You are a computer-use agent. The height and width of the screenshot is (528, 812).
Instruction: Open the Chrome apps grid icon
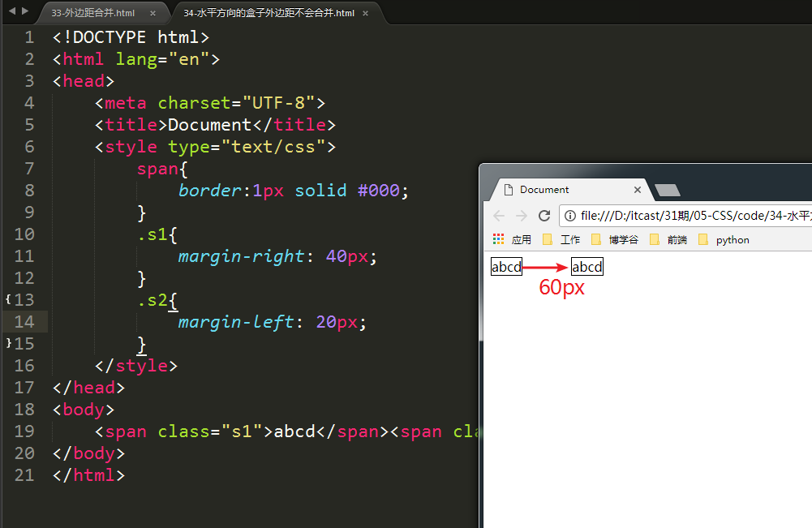pyautogui.click(x=499, y=239)
